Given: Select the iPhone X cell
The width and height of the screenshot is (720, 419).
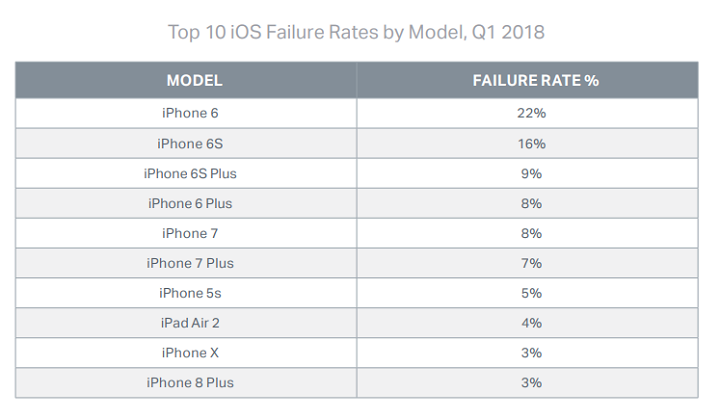Looking at the screenshot, I should coord(190,353).
